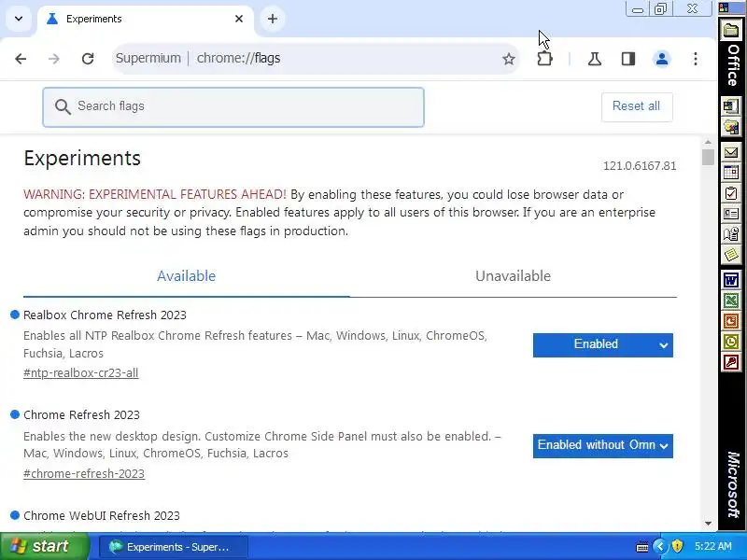Click the version number 121.0.6167.81

pyautogui.click(x=640, y=166)
